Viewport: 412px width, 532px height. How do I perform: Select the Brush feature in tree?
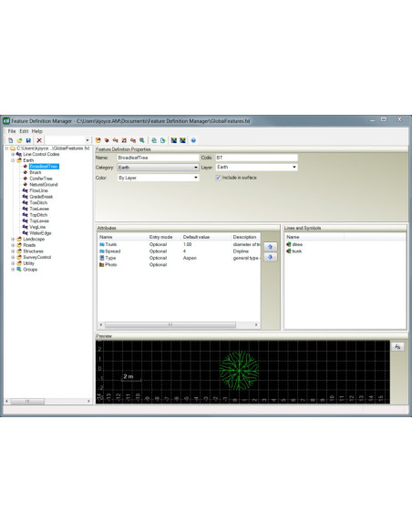point(36,172)
